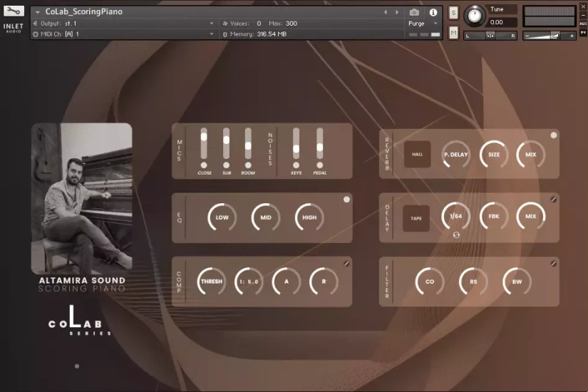
Task: Mute the instrument with M button
Action: (x=453, y=32)
